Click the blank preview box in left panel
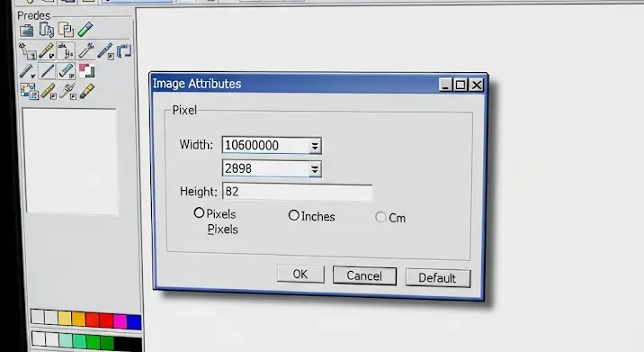 coord(71,162)
